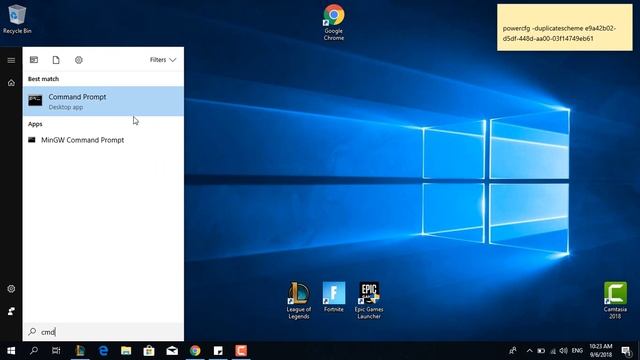Open the battery status tray icon
The image size is (640, 360).
coord(541,351)
